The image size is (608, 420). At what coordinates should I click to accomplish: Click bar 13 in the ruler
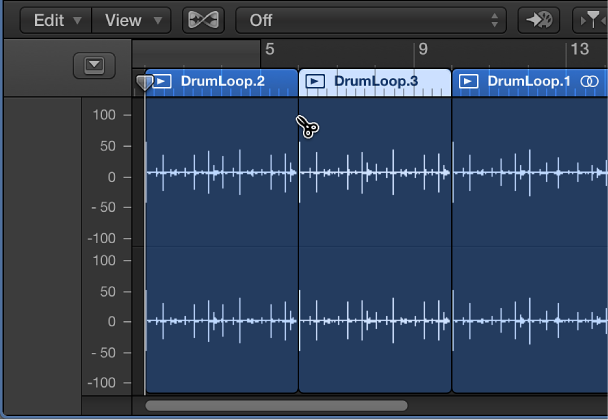pos(580,50)
